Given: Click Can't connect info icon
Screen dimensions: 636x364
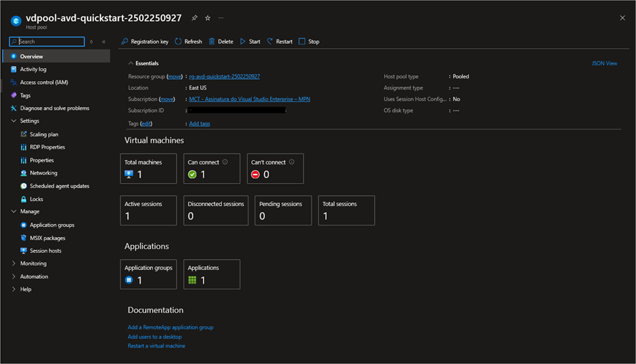Looking at the screenshot, I should [x=291, y=162].
